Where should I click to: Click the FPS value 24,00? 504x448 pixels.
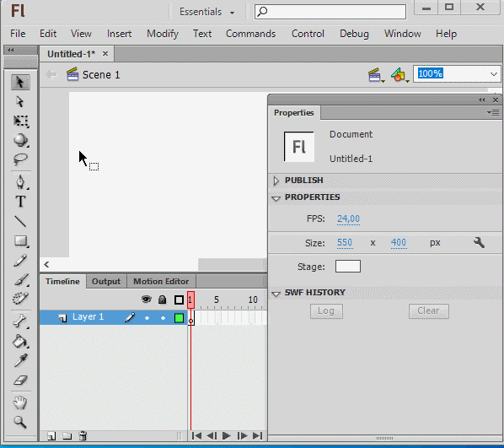pos(348,219)
